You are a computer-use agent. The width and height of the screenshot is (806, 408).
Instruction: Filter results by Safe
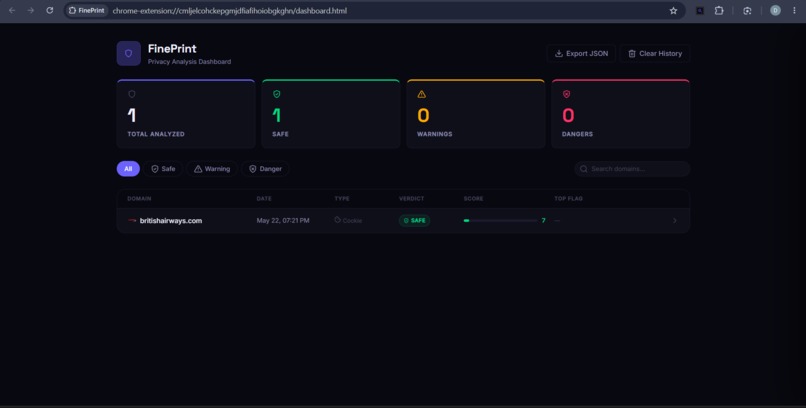[x=163, y=169]
